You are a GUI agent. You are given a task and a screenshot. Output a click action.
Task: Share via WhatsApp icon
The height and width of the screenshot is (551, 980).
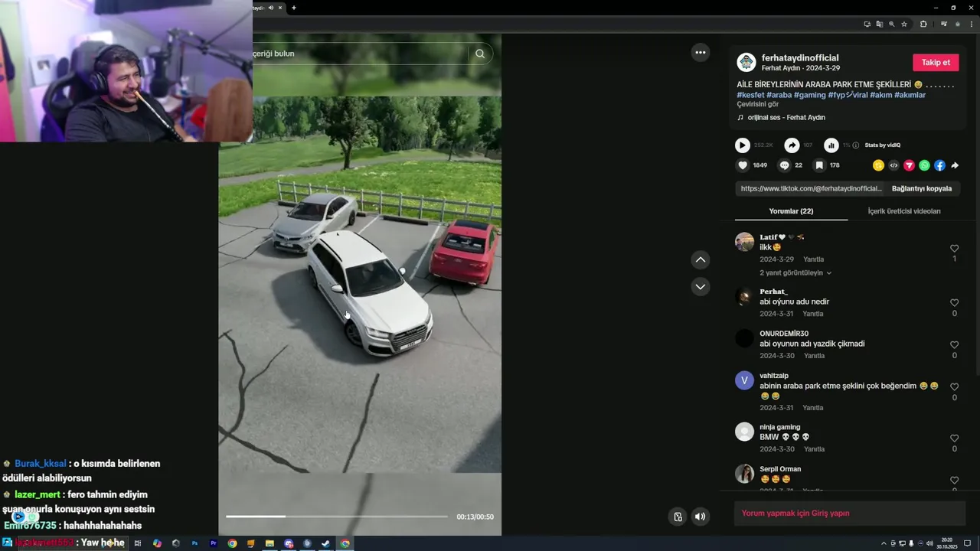[924, 165]
